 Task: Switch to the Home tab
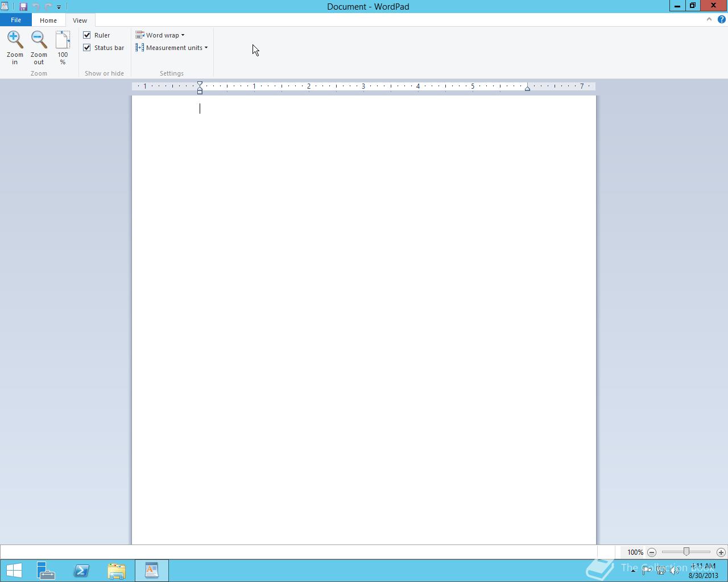pos(48,20)
